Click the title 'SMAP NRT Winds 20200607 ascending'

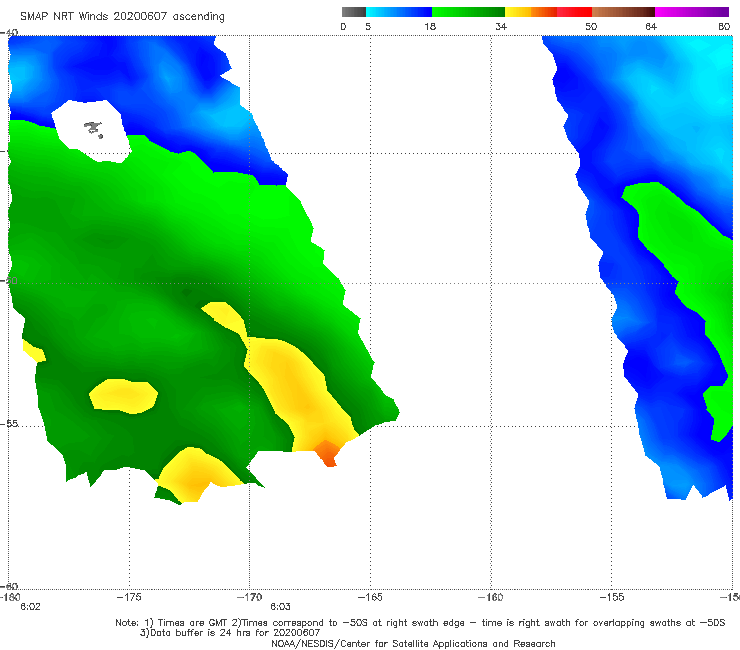[x=122, y=17]
